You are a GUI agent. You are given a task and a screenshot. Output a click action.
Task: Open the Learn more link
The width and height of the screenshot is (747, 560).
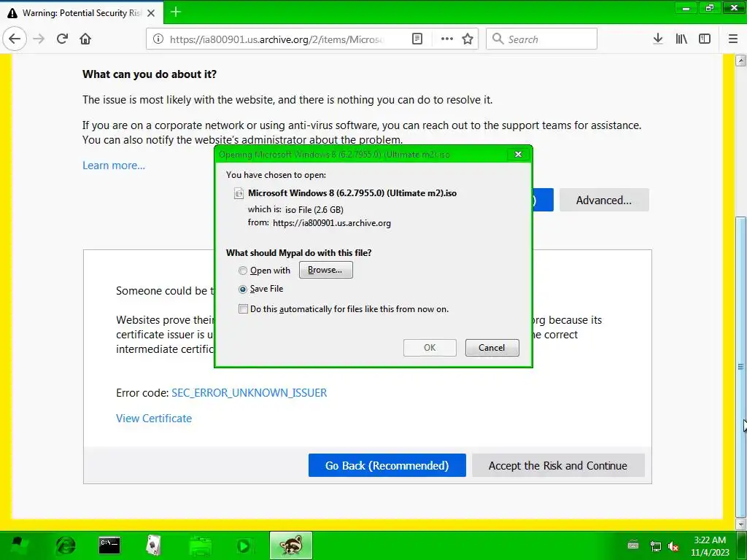114,166
